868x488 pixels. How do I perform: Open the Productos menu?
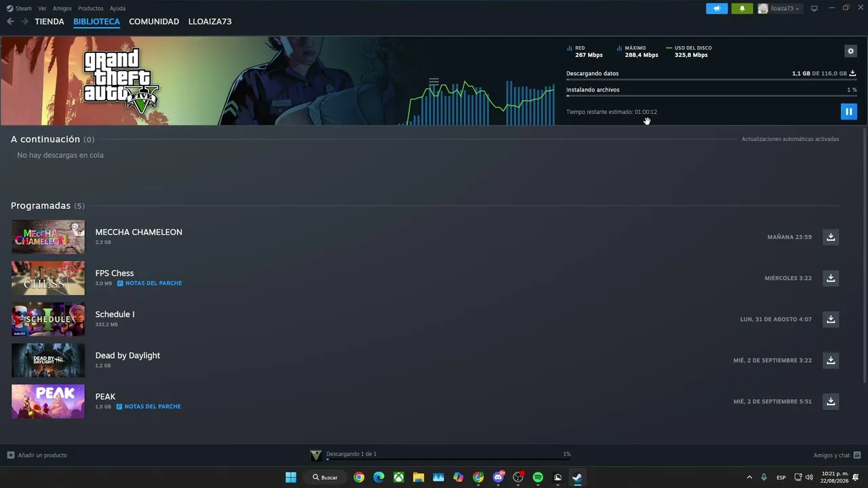tap(91, 8)
